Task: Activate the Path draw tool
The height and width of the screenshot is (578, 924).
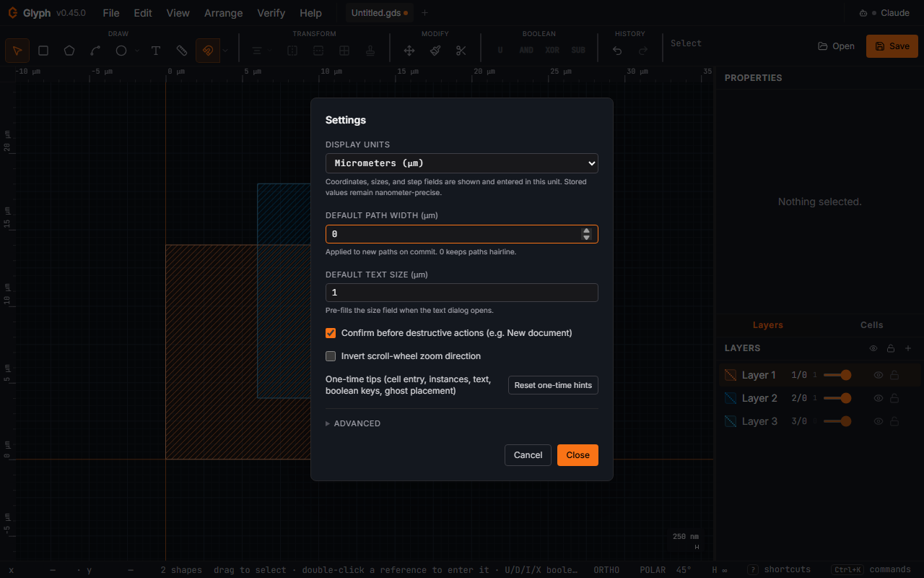Action: pyautogui.click(x=95, y=51)
